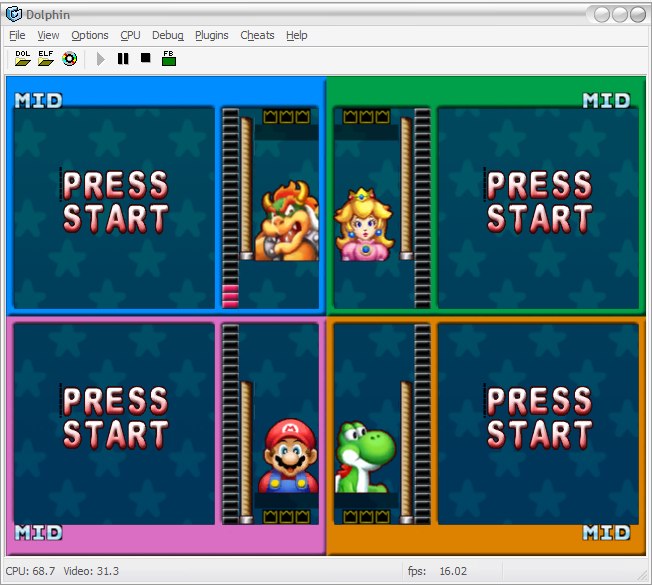
Task: Click the crown icons below Mario
Action: coord(286,516)
